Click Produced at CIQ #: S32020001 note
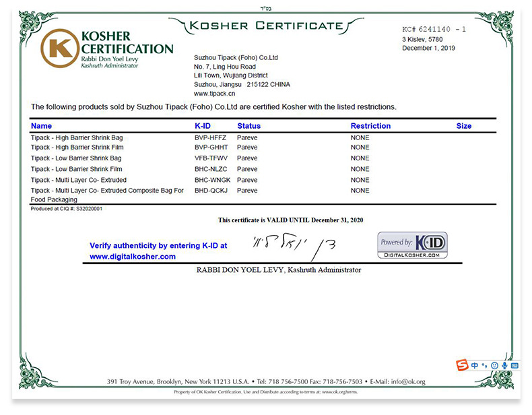 [x=66, y=209]
